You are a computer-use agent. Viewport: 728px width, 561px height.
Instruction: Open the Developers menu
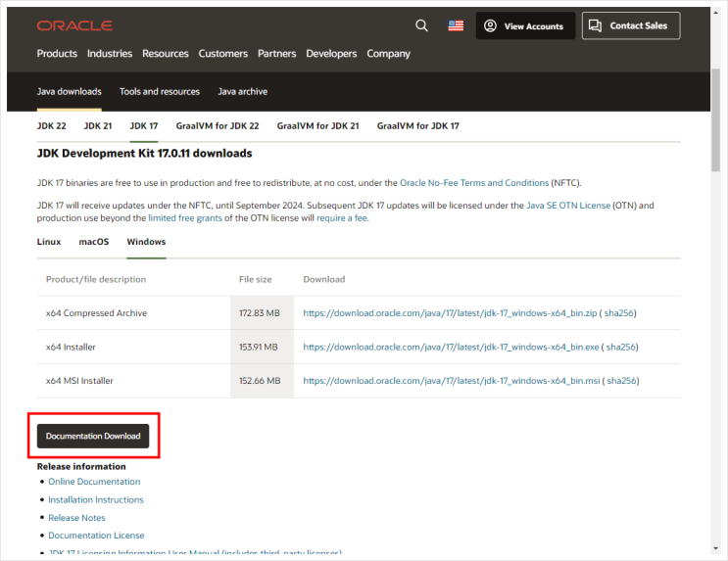(x=331, y=54)
